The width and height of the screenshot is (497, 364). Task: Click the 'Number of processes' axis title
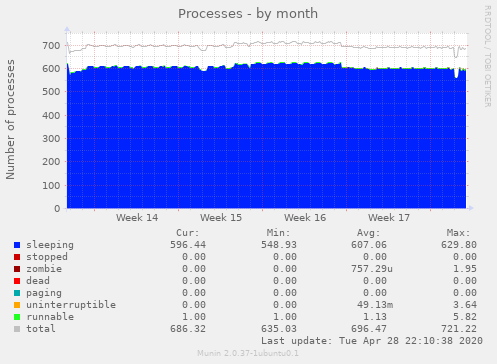point(10,119)
